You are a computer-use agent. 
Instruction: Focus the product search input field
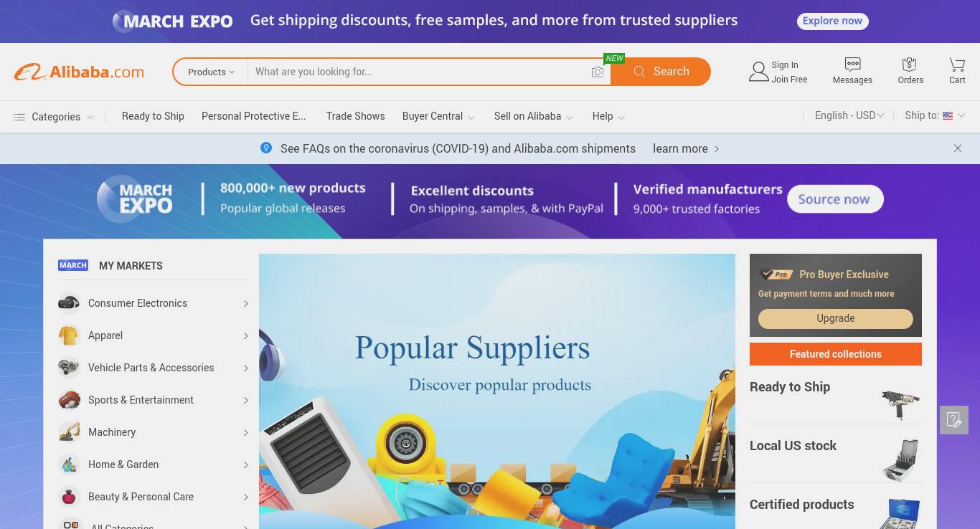point(419,72)
